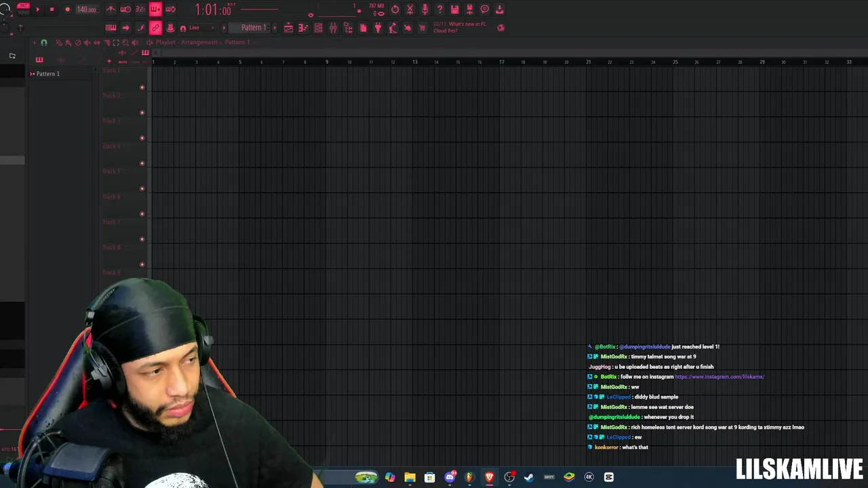Screen dimensions: 868x488
Task: Click the Arrangement breadcrumb menu
Action: pos(199,43)
